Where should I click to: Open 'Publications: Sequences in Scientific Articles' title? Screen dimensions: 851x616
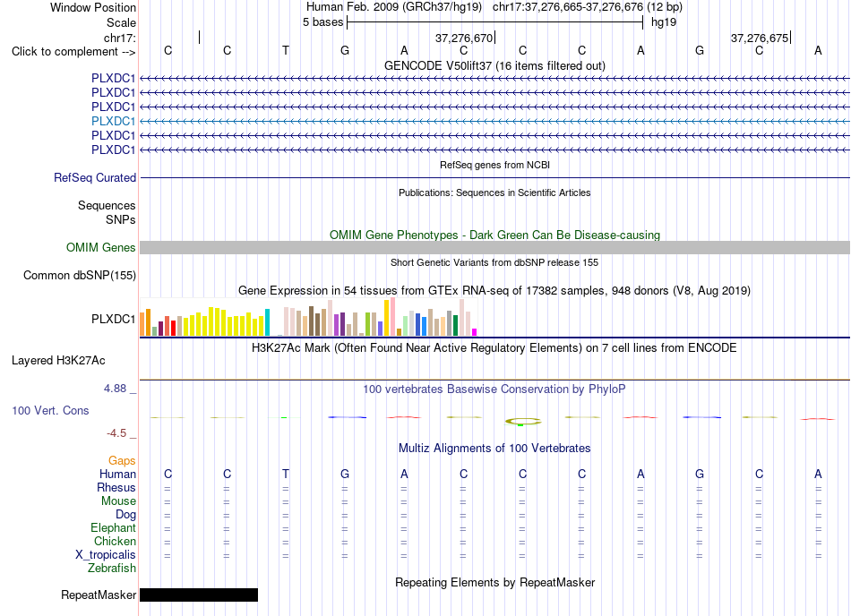[x=494, y=192]
